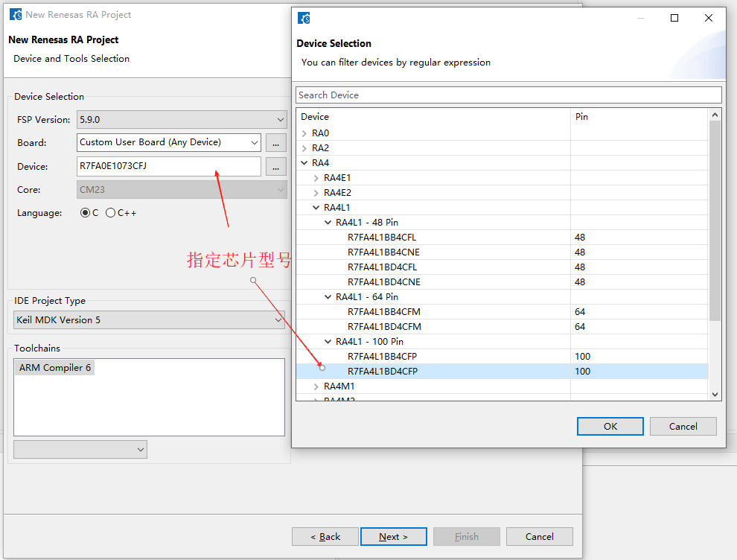
Task: Click Next in the project wizard
Action: pyautogui.click(x=393, y=536)
